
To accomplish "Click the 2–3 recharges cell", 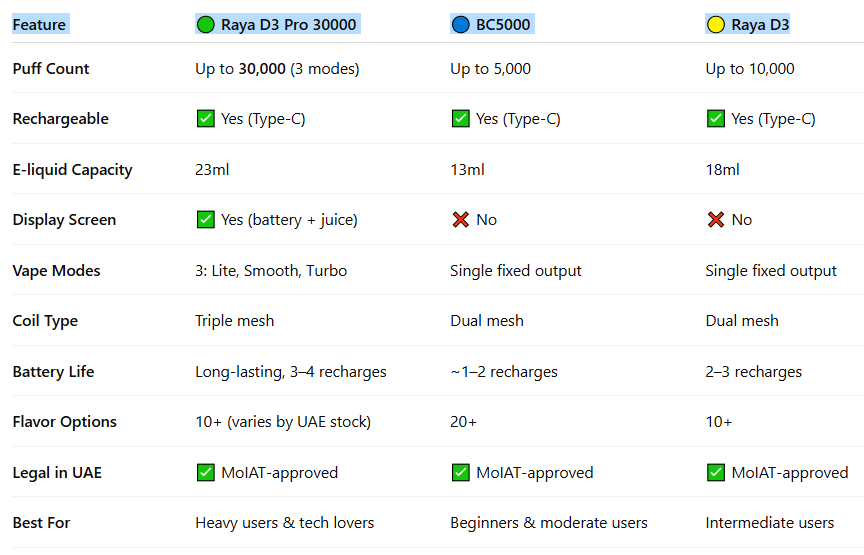I will pyautogui.click(x=753, y=371).
